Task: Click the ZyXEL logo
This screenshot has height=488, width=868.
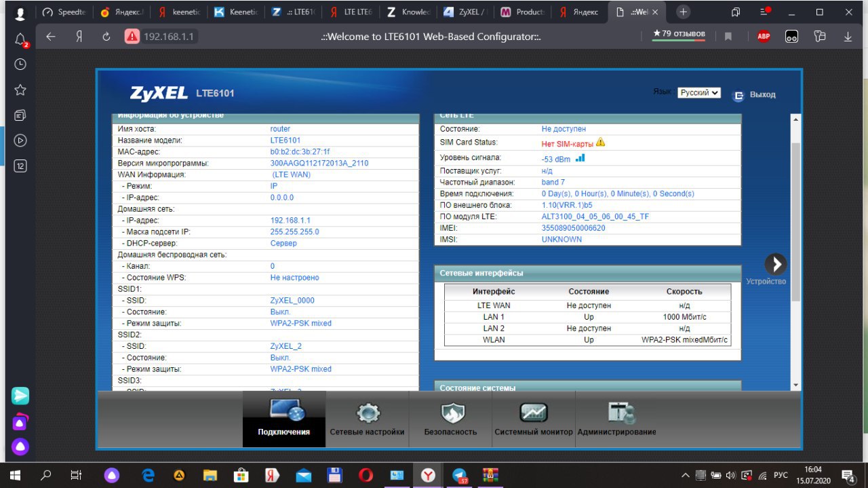Action: click(x=159, y=93)
